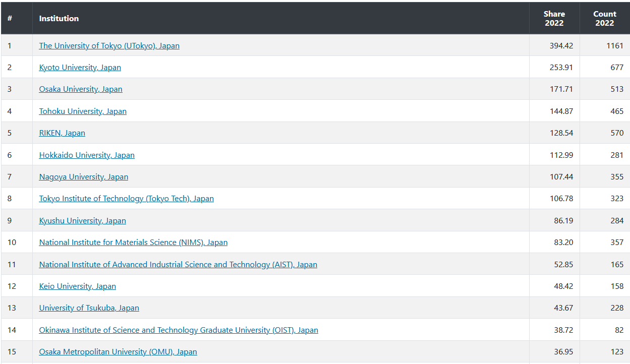The width and height of the screenshot is (630, 364).
Task: Select share value 48.42
Action: click(x=563, y=286)
